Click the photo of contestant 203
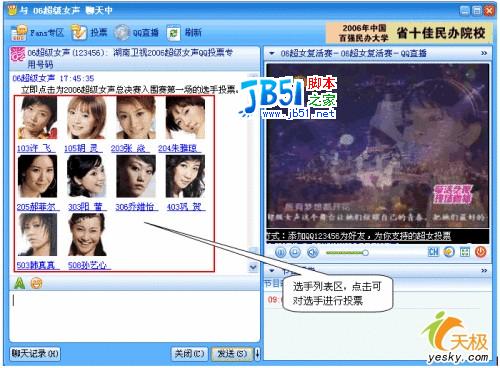This screenshot has height=368, width=500. pos(136,117)
